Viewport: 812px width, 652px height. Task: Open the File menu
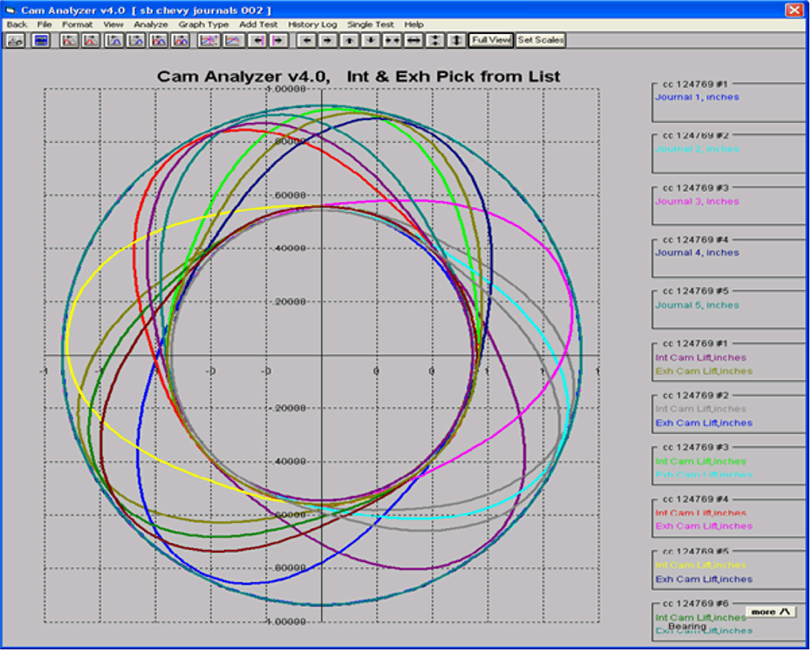(x=44, y=24)
